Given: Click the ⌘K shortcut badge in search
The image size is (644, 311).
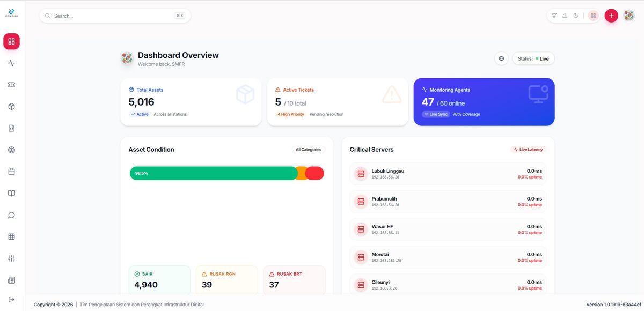Looking at the screenshot, I should pos(180,16).
